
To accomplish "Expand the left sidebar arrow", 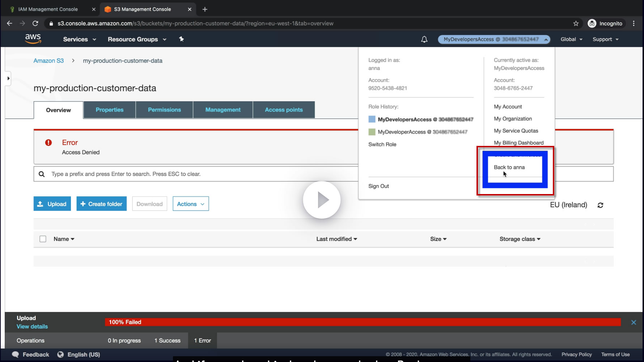I will (x=8, y=78).
